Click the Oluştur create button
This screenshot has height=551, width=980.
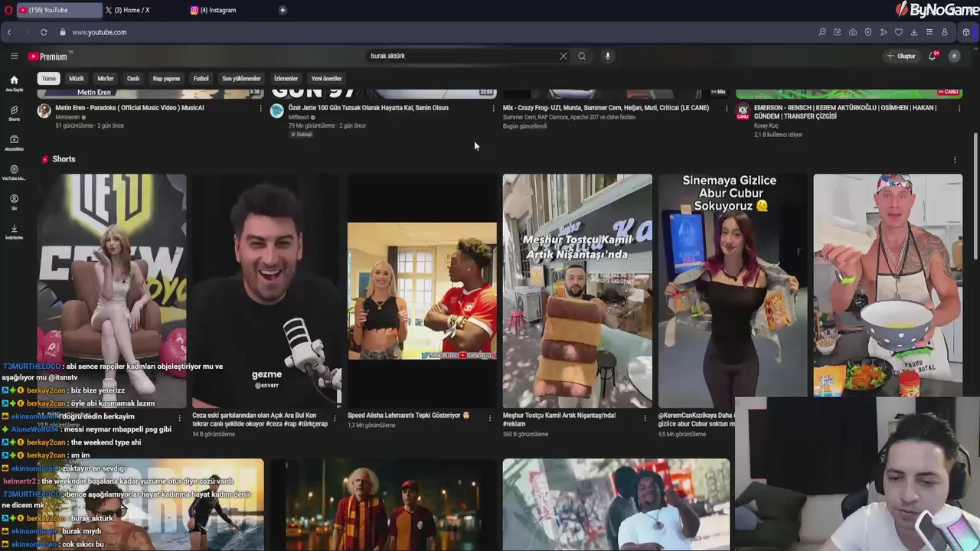pos(900,56)
